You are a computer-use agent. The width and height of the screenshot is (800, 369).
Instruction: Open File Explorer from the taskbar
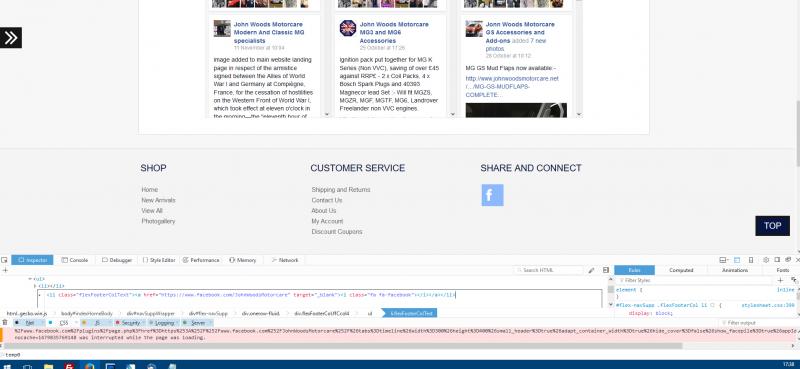coord(48,365)
